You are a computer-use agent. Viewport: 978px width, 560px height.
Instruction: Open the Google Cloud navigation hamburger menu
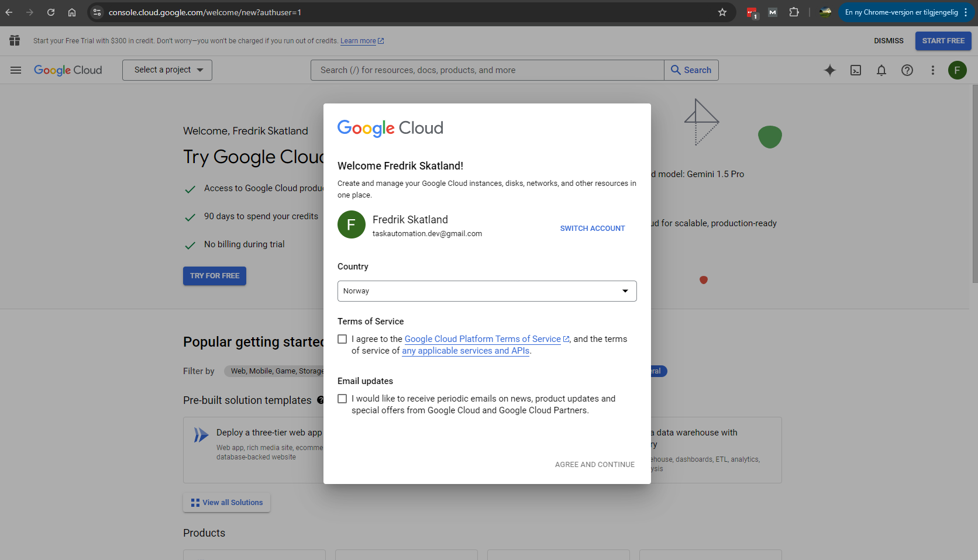[x=16, y=70]
